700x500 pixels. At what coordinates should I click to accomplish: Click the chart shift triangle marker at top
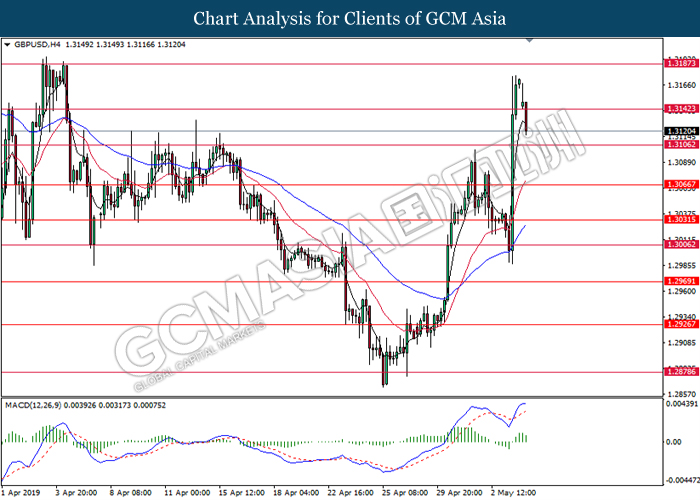click(530, 41)
